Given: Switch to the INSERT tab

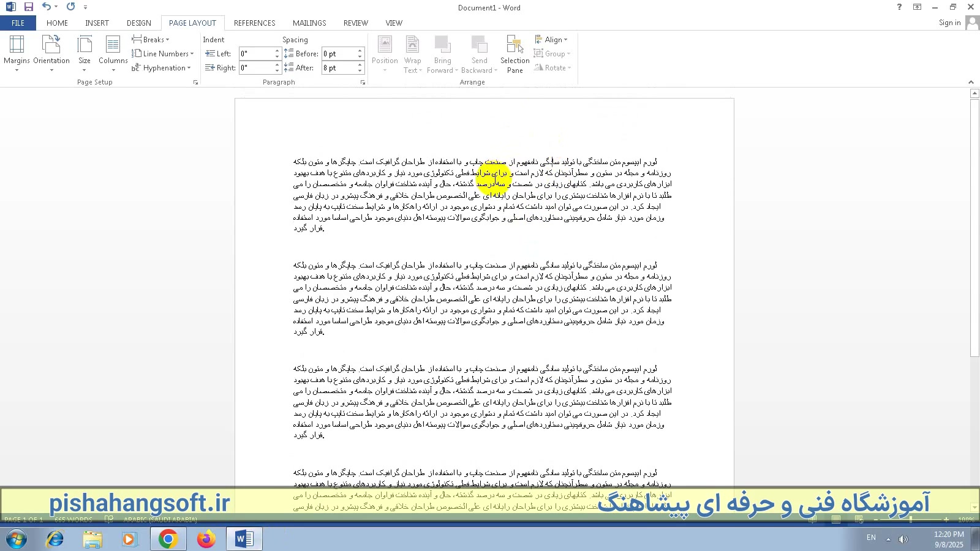Looking at the screenshot, I should [x=97, y=23].
